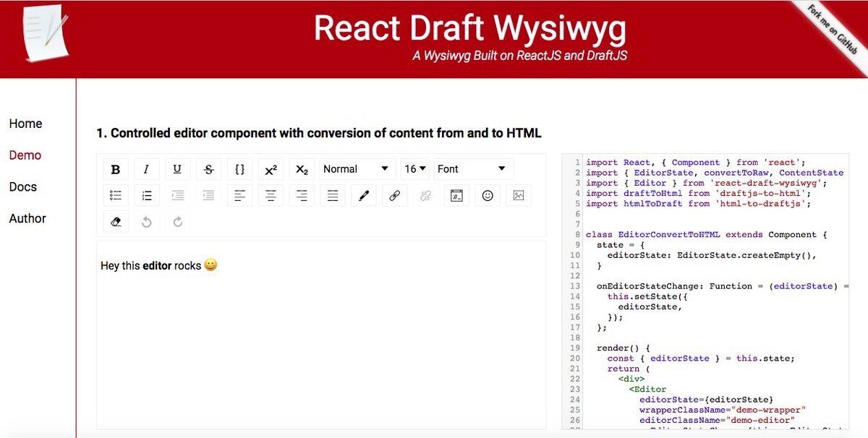The height and width of the screenshot is (438, 868).
Task: Justify text alignment
Action: (x=333, y=195)
